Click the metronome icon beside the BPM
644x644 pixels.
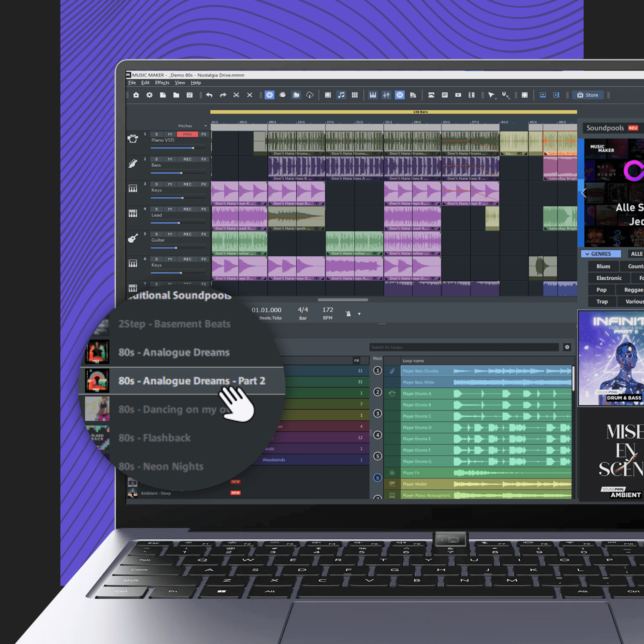348,314
